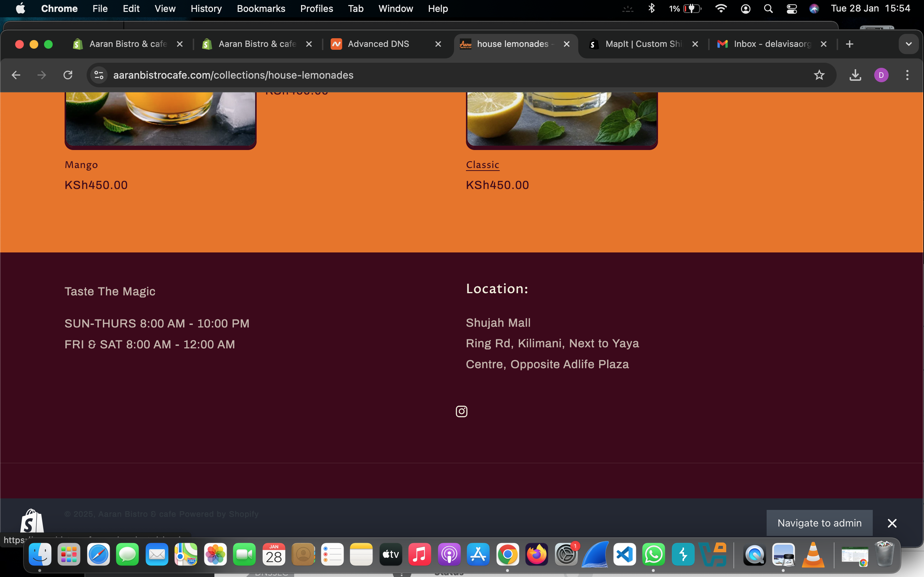The image size is (924, 577).
Task: Open the Classic lemonade product link
Action: (482, 165)
